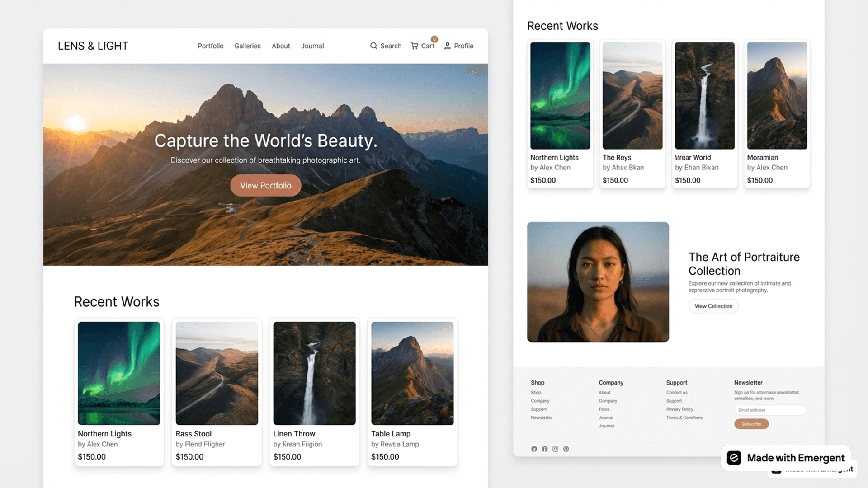Click the View Portfolio button
Screen dimensions: 868x488
click(265, 185)
